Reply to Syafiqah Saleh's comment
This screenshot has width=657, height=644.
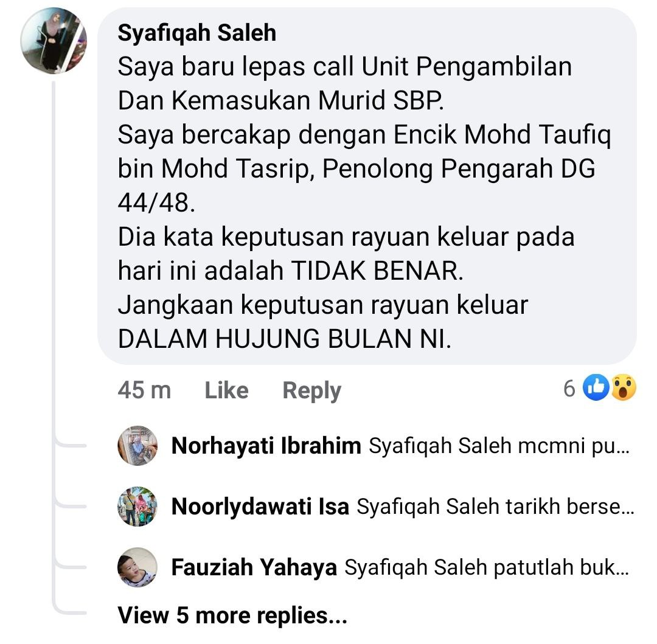pos(311,391)
